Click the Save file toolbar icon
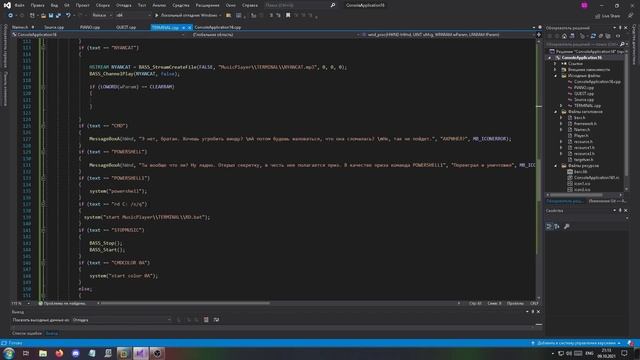This screenshot has width=640, height=360. pos(51,16)
